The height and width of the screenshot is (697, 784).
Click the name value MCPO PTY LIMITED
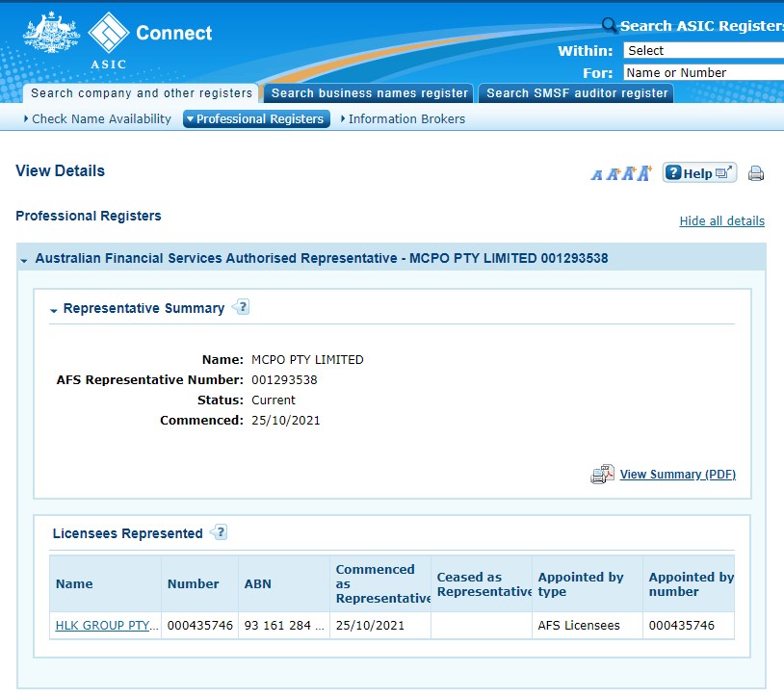tap(307, 359)
